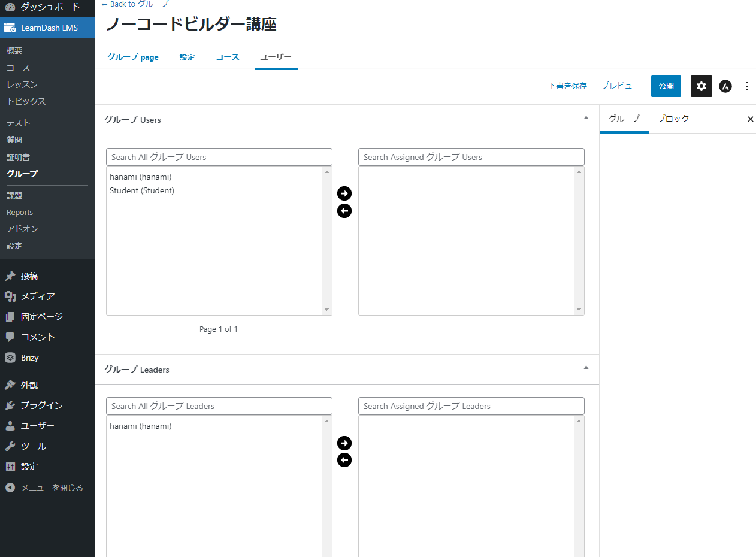Click the 公開 publish button
Viewport: 756px width, 557px height.
[666, 86]
